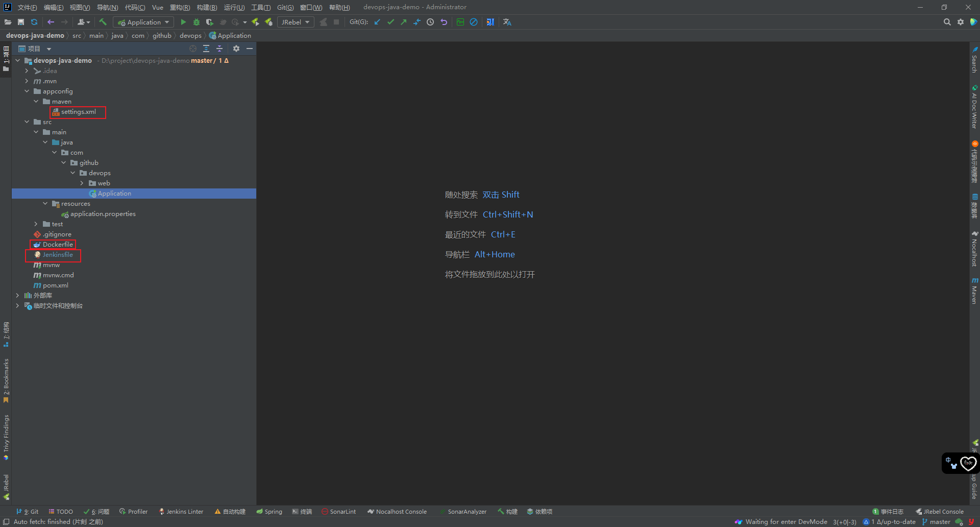
Task: Build project with the hammer icon
Action: (103, 22)
